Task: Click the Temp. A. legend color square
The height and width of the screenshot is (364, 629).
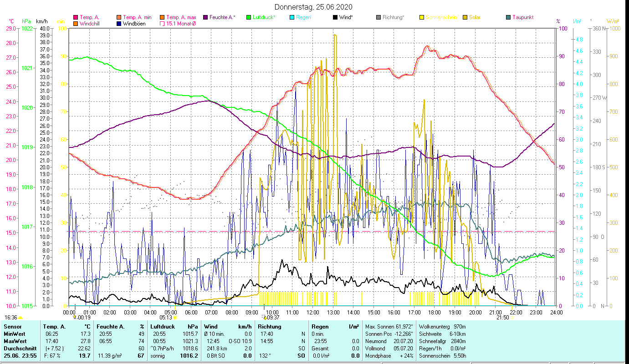Action: pos(76,17)
